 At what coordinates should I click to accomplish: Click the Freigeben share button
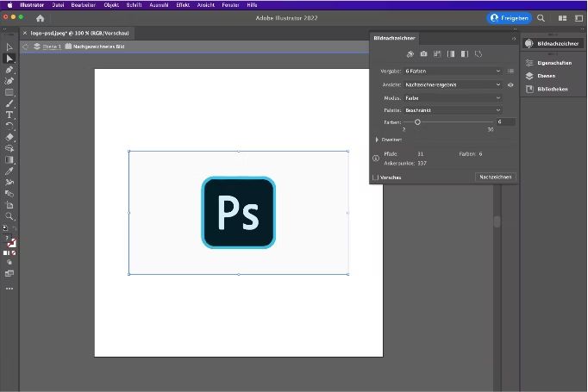point(509,18)
